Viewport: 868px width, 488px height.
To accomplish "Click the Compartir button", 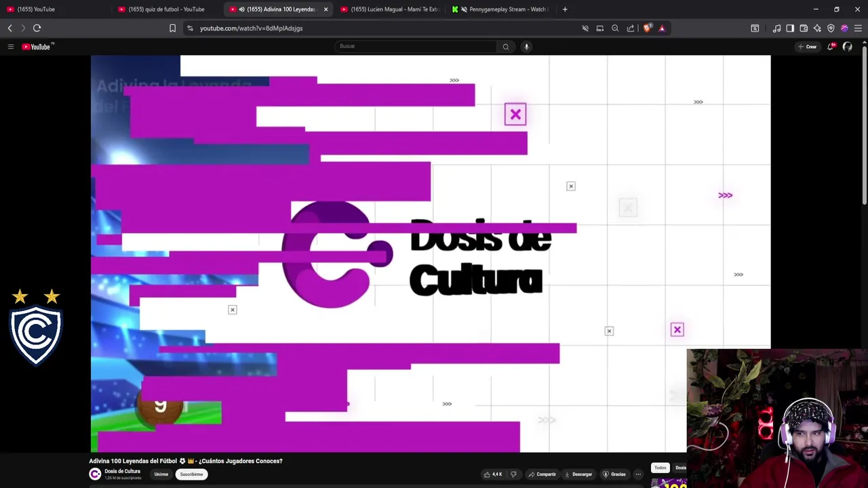I will [x=542, y=474].
